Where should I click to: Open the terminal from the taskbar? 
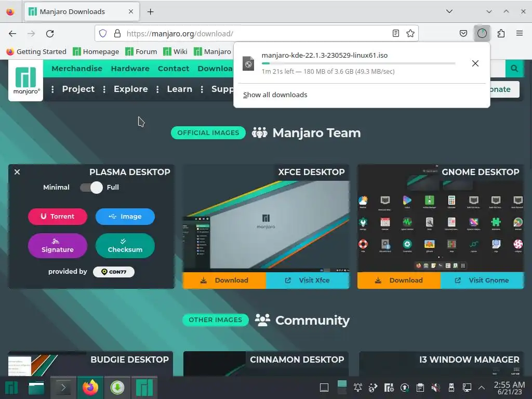[63, 388]
